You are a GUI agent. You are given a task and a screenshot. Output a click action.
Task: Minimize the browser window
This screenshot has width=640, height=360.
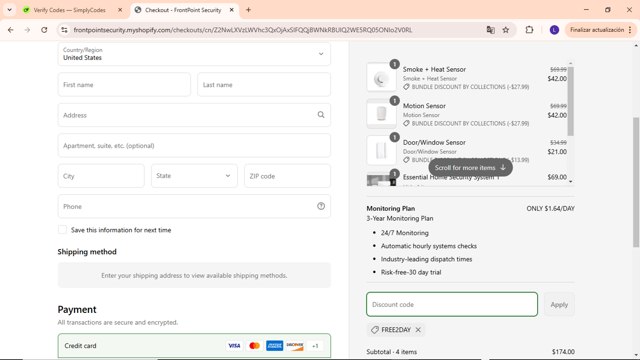(586, 10)
